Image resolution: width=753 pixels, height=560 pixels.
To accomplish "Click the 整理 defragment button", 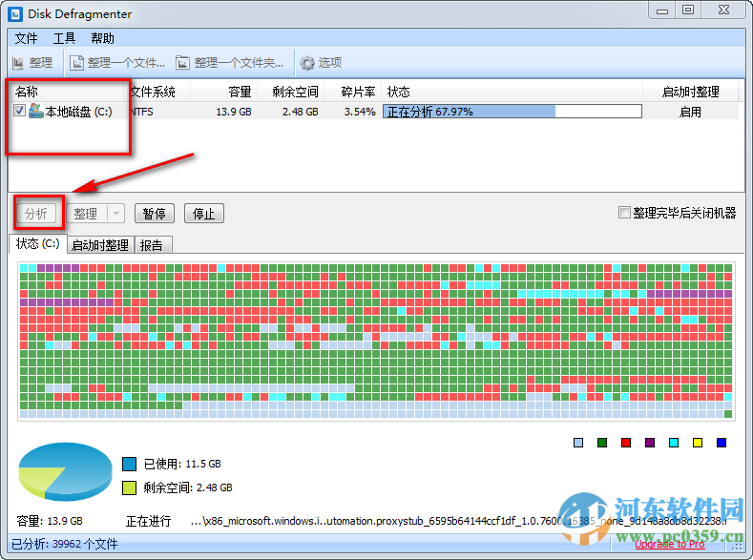I will click(87, 214).
